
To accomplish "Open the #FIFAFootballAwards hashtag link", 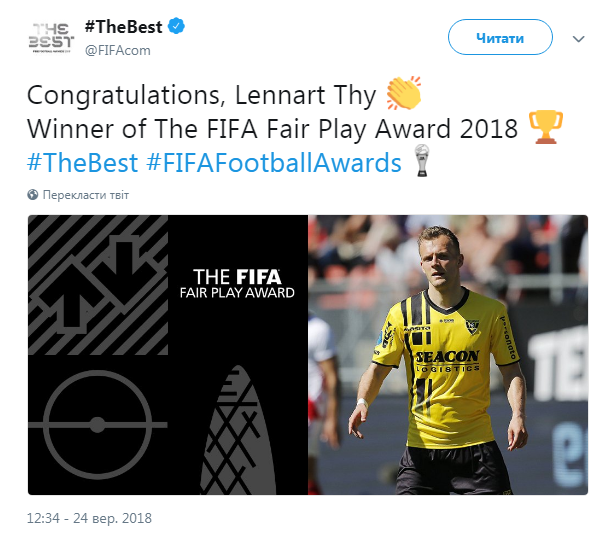I will tap(277, 161).
